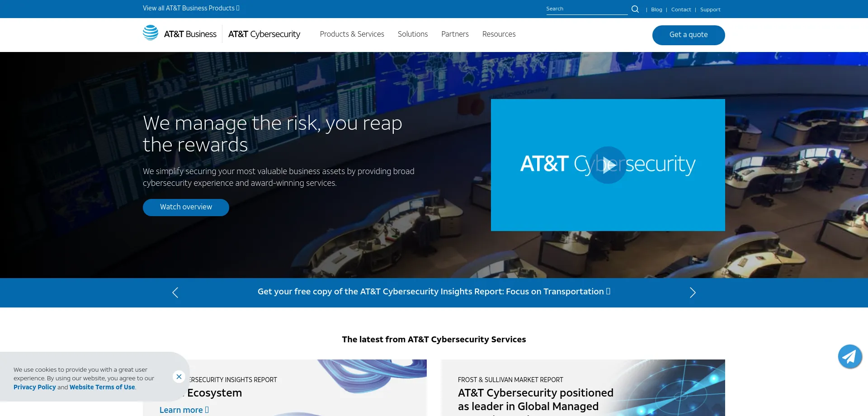This screenshot has width=868, height=416.
Task: Click the Contact link
Action: coord(681,9)
